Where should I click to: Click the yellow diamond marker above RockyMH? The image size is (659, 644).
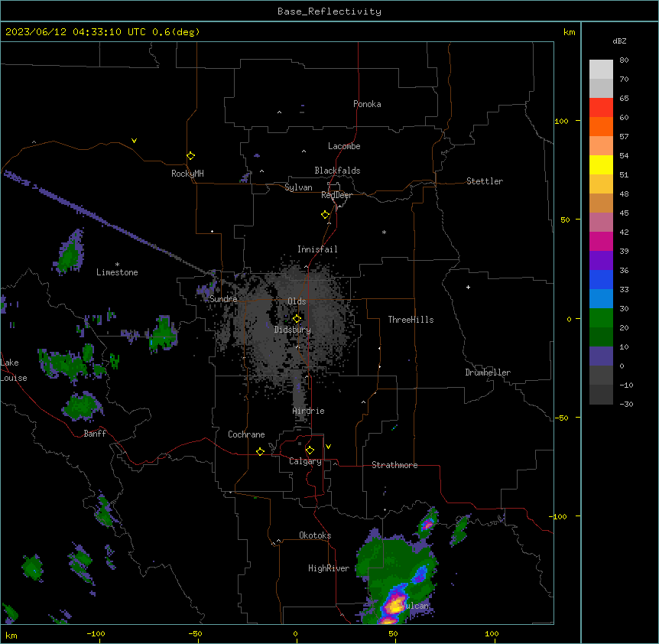coord(191,156)
